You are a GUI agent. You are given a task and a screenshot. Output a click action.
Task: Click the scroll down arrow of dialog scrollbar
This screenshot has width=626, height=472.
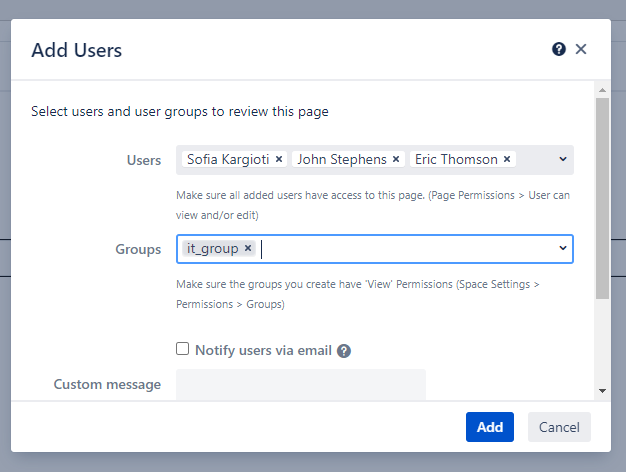point(602,391)
